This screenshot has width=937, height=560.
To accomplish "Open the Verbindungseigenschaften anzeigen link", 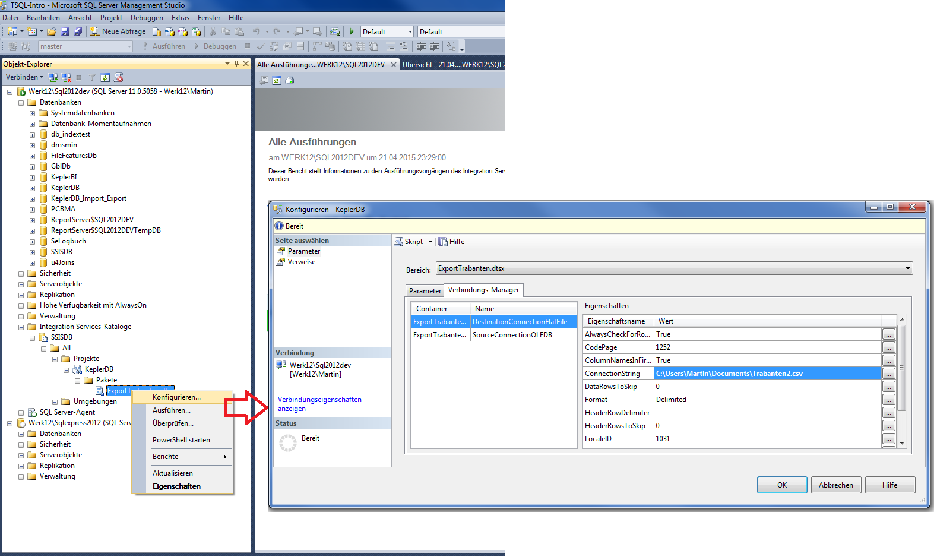I will tap(320, 404).
